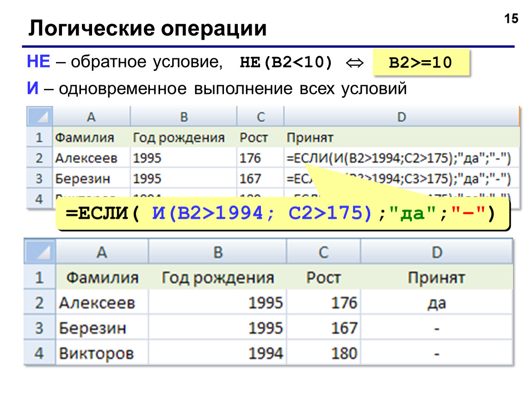The image size is (532, 400).
Task: Click the 167 cell in upper table
Action: coord(260,178)
